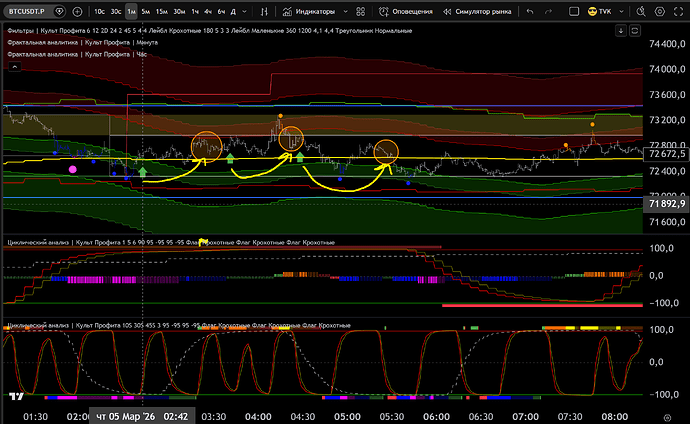Click the add symbol plus icon
Screen dimensions: 690x424
(x=78, y=13)
